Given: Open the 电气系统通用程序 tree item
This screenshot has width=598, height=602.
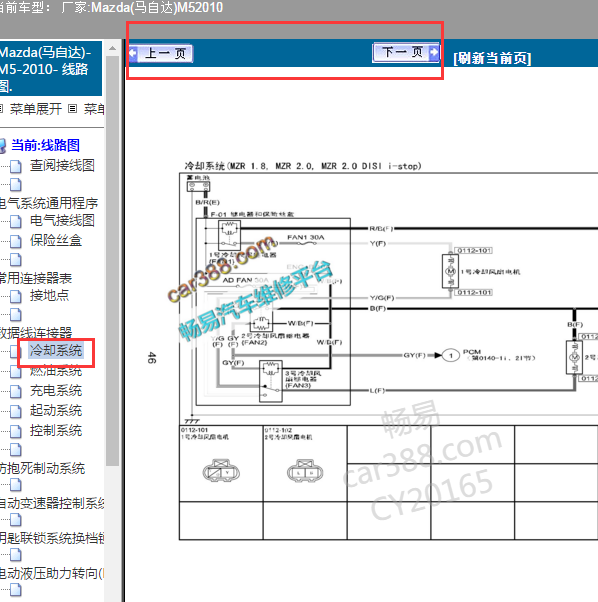Looking at the screenshot, I should pos(49,203).
